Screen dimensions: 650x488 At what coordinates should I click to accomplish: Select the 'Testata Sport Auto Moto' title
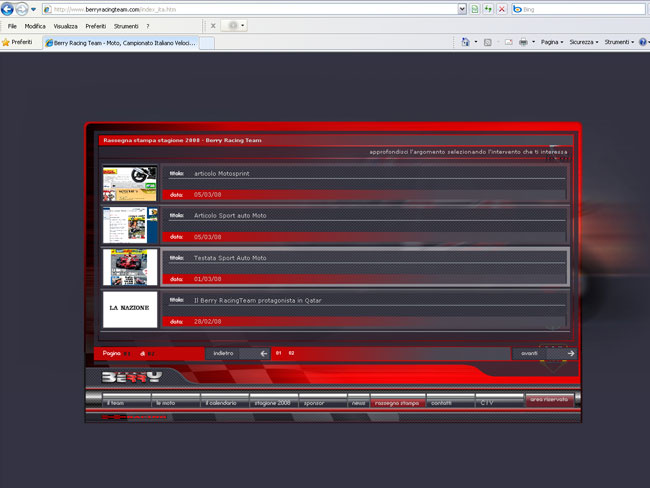(230, 258)
